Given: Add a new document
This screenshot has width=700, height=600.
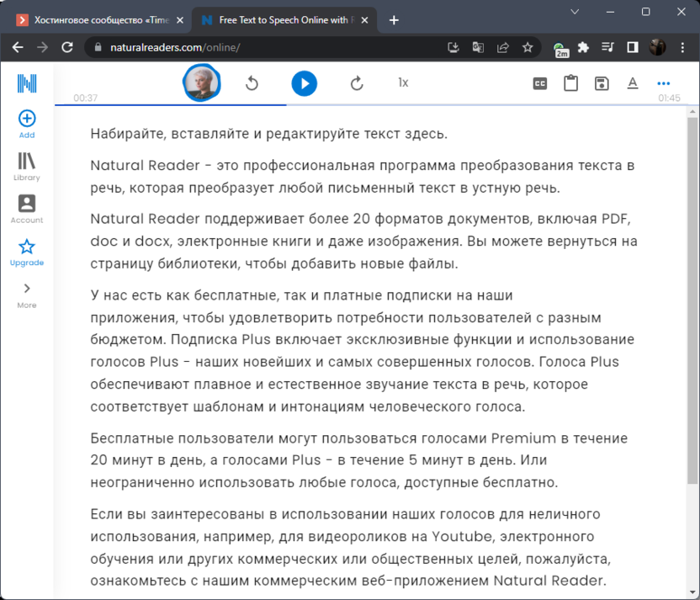Looking at the screenshot, I should (27, 123).
